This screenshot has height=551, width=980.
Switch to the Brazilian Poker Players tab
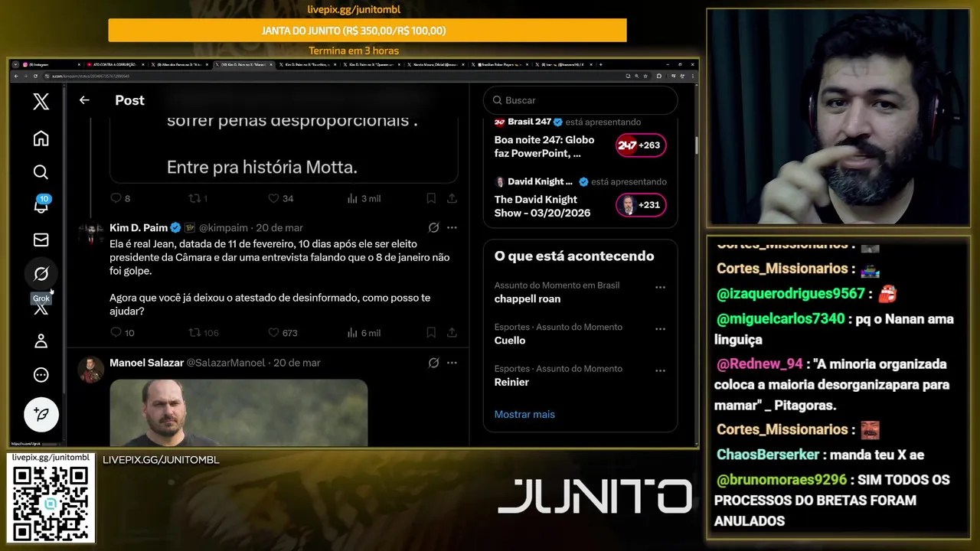[x=501, y=64]
